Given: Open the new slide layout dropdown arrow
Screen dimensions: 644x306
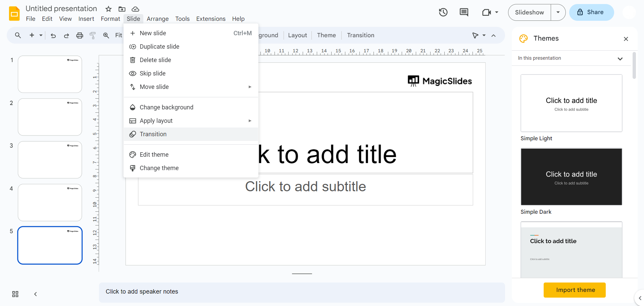Looking at the screenshot, I should coord(41,35).
